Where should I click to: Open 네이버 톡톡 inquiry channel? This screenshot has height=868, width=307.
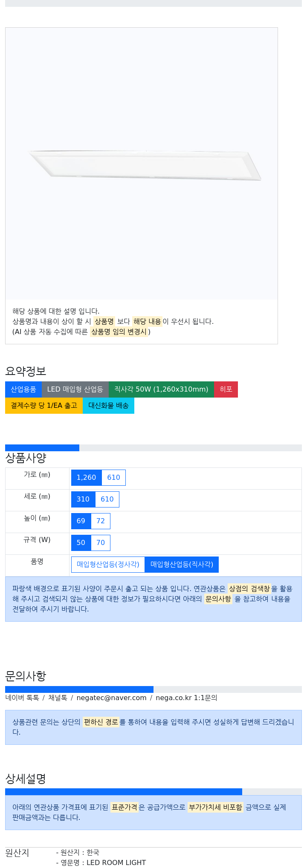pyautogui.click(x=22, y=698)
